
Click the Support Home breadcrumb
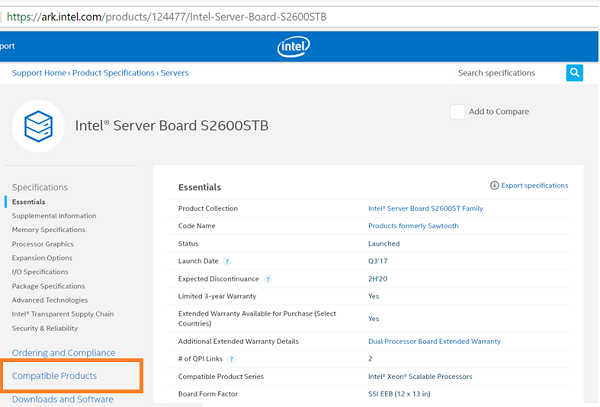pyautogui.click(x=39, y=73)
